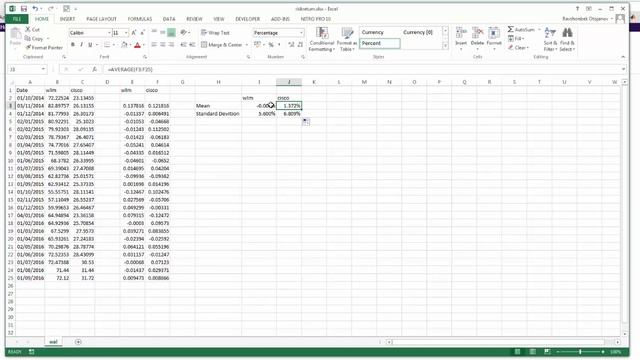Open the font name dropdown
The image size is (640, 360).
[109, 33]
